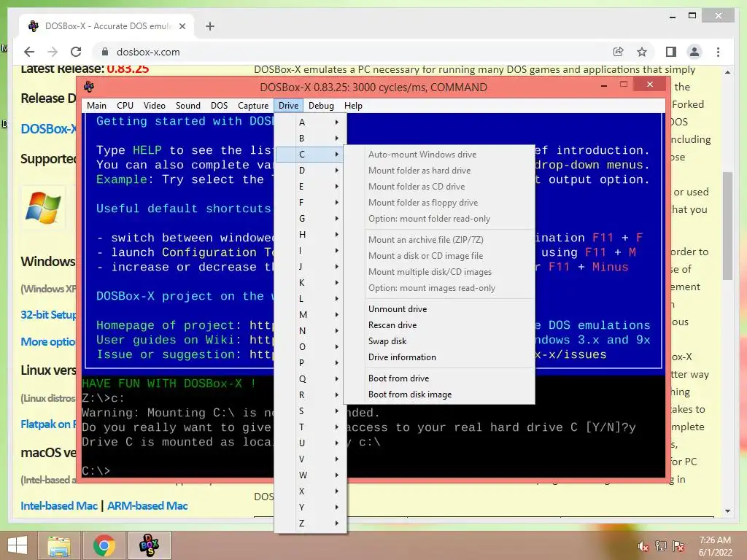Expand the drive F submenu
The height and width of the screenshot is (560, 747).
[x=311, y=203]
